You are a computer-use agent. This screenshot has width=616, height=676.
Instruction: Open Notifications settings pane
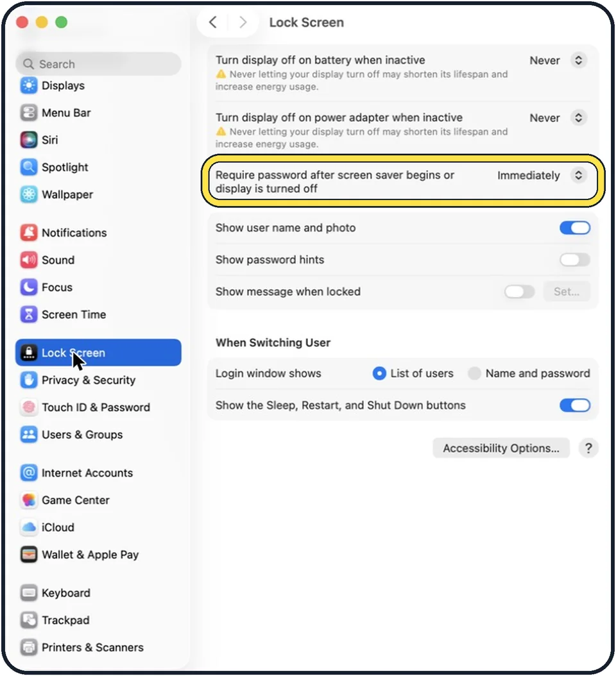[99, 233]
